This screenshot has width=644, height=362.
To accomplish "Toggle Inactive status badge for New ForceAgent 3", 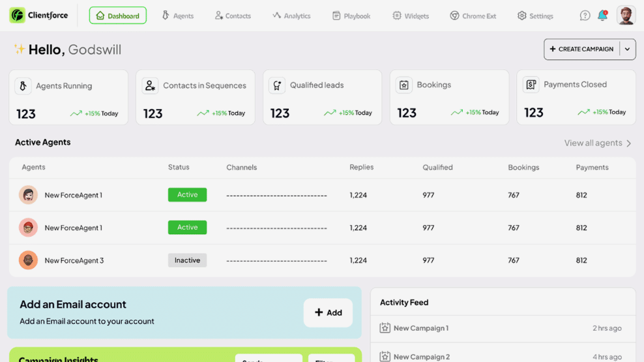I will pos(187,260).
